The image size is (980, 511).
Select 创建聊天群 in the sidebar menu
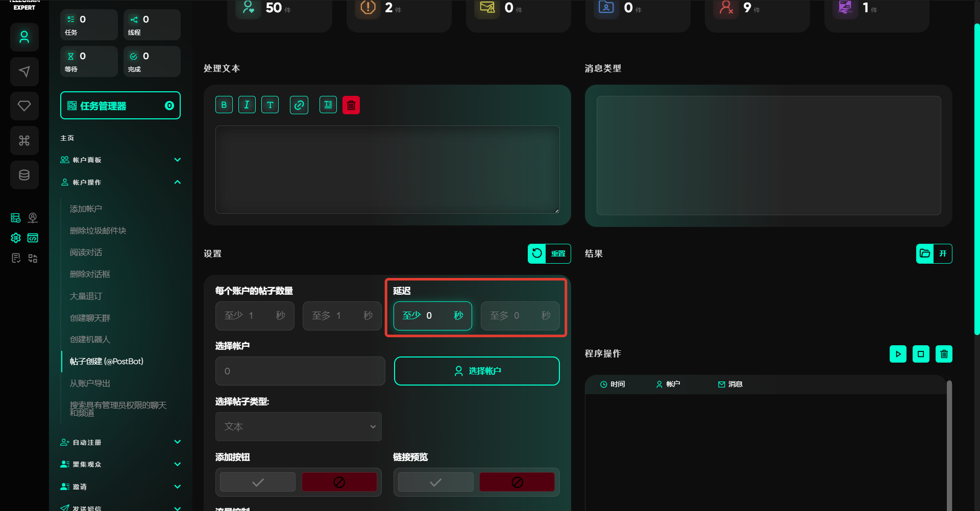[90, 318]
